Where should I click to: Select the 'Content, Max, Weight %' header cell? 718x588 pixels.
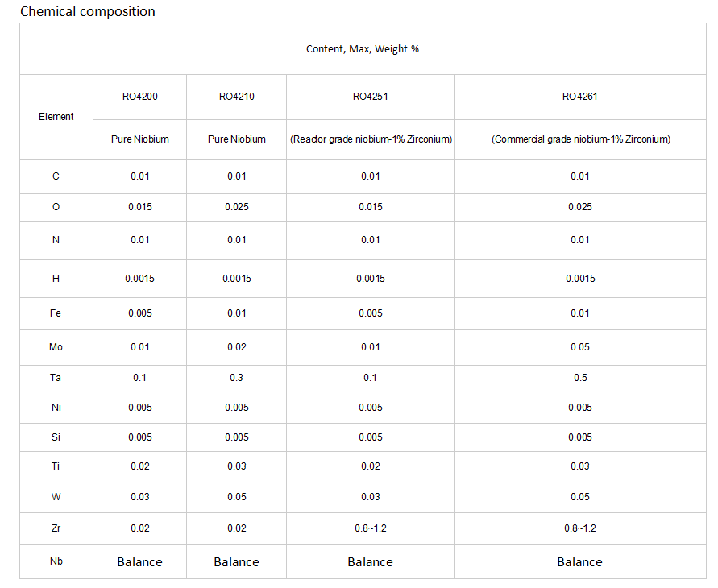363,49
